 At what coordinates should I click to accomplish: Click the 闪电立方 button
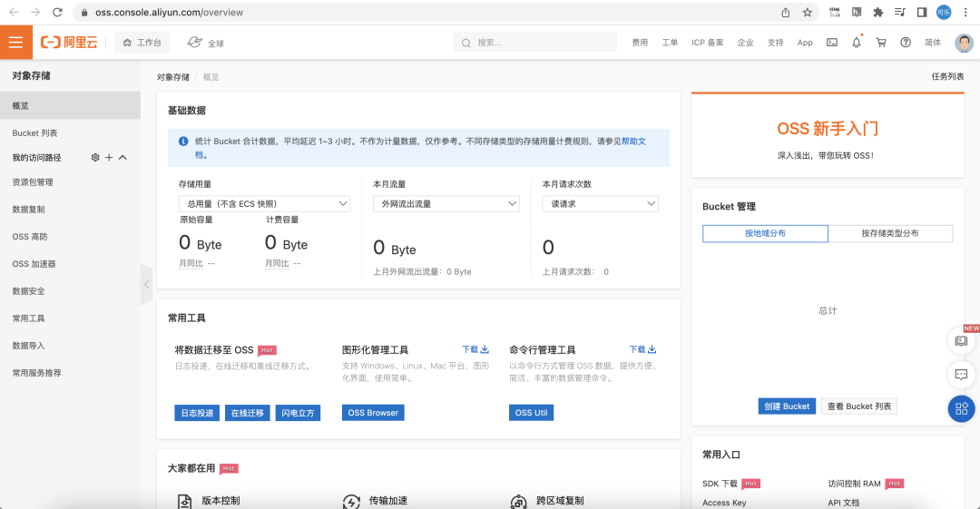(x=299, y=413)
